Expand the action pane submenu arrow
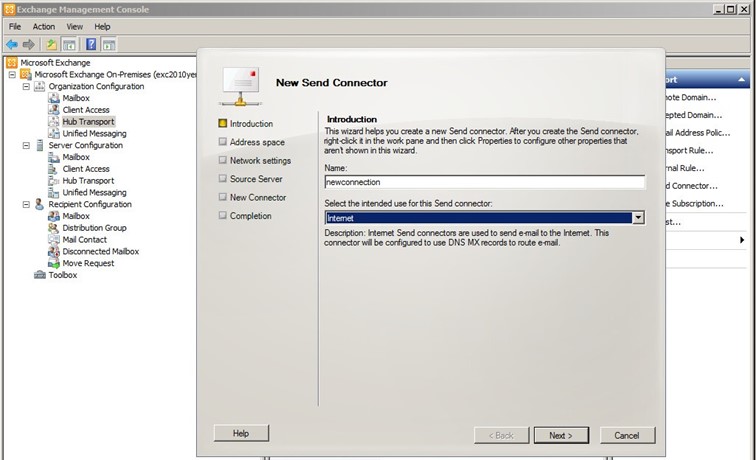The width and height of the screenshot is (756, 460). [x=742, y=240]
